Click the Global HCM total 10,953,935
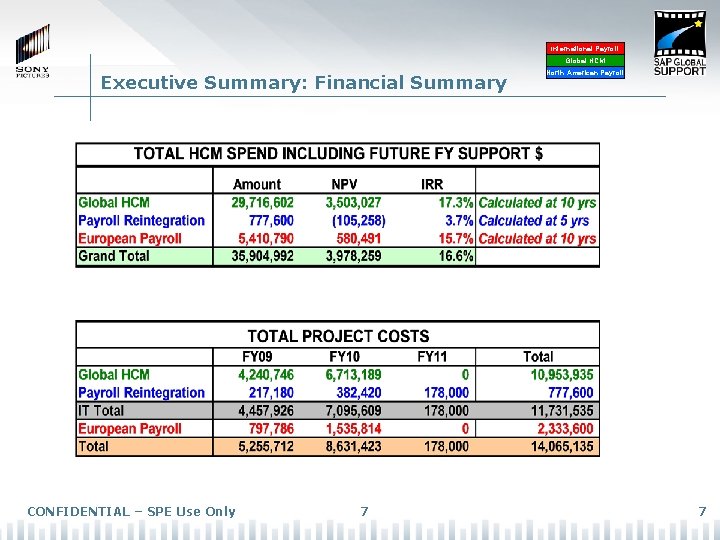Viewport: 720px width, 540px height. click(x=562, y=375)
